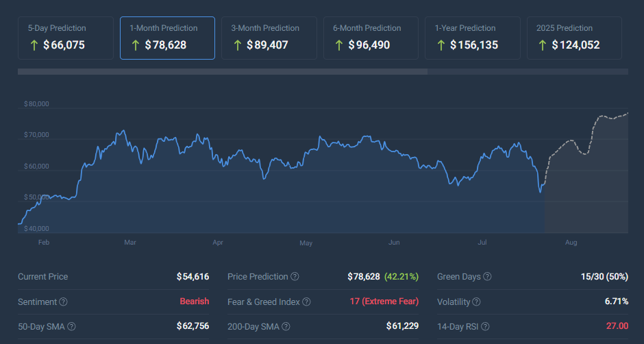Click the horizontal scrollbar under prediction cards
The image size is (644, 344).
pyautogui.click(x=223, y=71)
